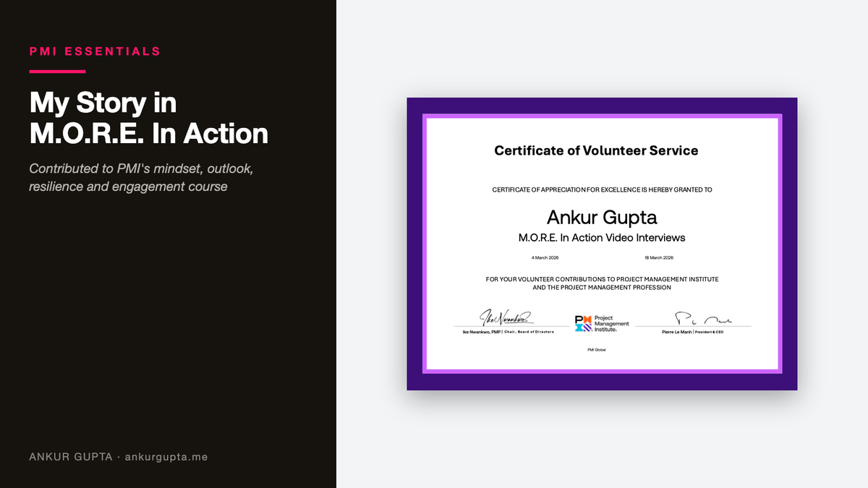Click Pierre Le Manh's signature

pyautogui.click(x=703, y=318)
